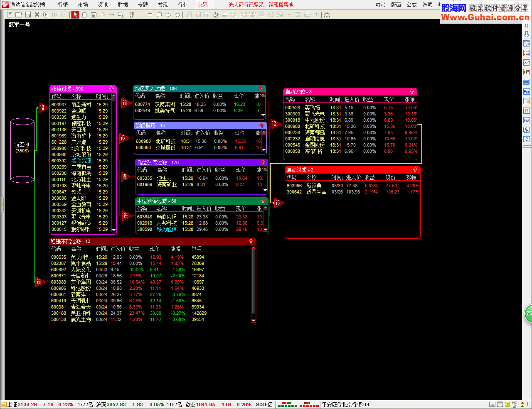Click the 策略股票池 link
This screenshot has width=532, height=409.
pyautogui.click(x=281, y=5)
